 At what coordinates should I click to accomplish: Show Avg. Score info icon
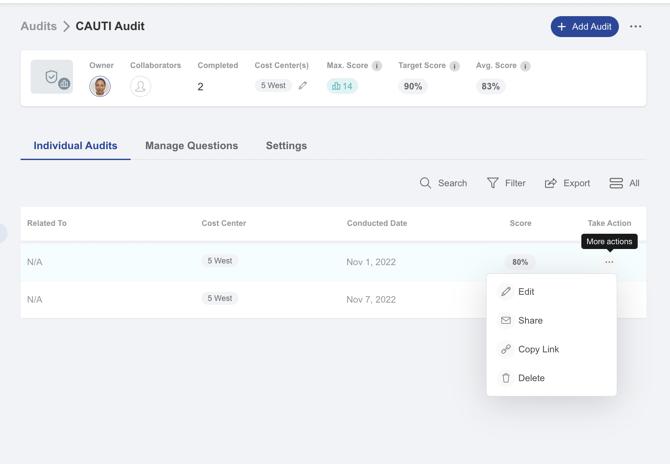click(525, 66)
